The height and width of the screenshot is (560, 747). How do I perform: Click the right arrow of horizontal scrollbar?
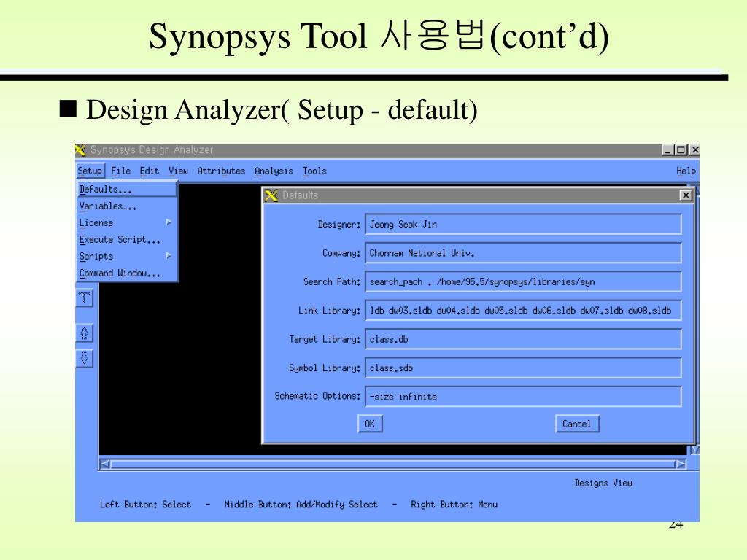point(681,464)
